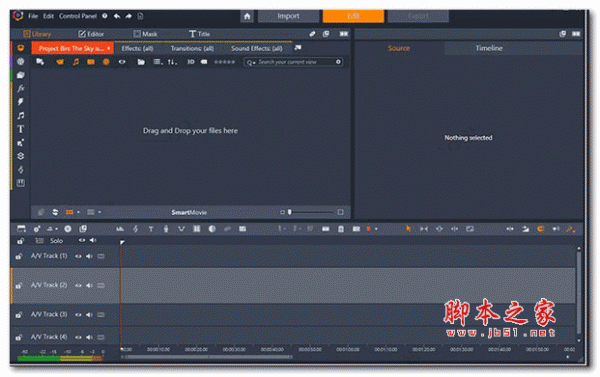The image size is (600, 377).
Task: Open the Effects icon in the library sidebar
Action: [21, 88]
